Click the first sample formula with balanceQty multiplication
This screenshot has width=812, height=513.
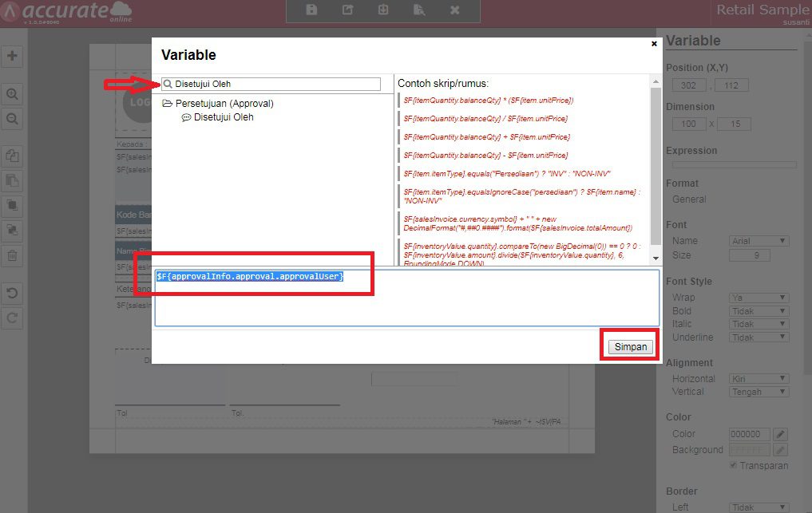point(488,101)
